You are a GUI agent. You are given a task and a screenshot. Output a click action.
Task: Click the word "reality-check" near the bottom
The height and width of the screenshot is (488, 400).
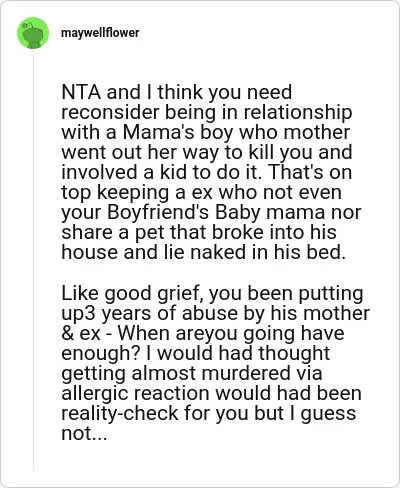(x=120, y=413)
